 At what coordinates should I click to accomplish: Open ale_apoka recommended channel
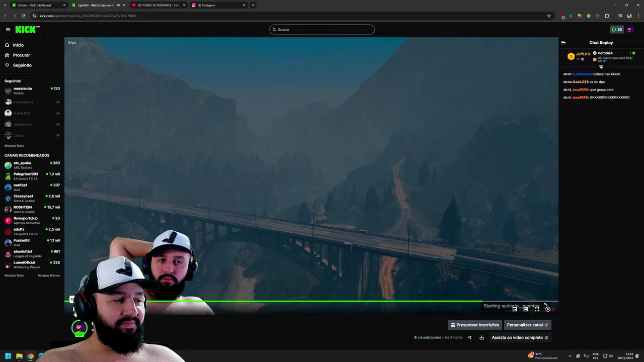click(32, 165)
